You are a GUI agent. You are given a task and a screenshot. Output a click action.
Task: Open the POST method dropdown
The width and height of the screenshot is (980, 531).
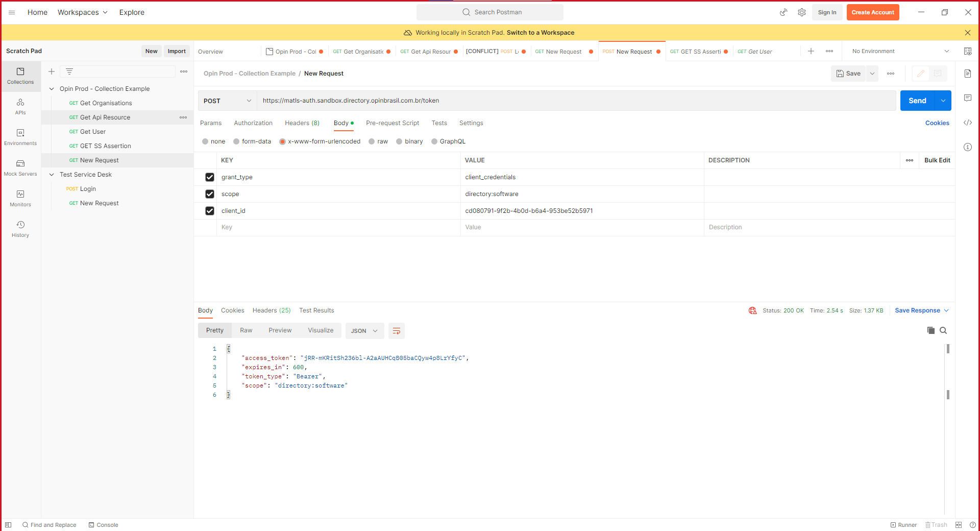(227, 101)
